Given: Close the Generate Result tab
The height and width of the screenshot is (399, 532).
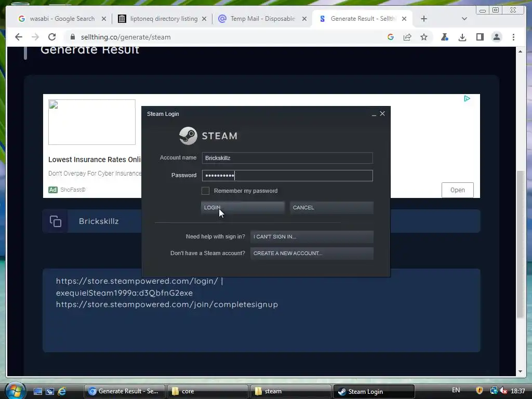Looking at the screenshot, I should pyautogui.click(x=404, y=19).
